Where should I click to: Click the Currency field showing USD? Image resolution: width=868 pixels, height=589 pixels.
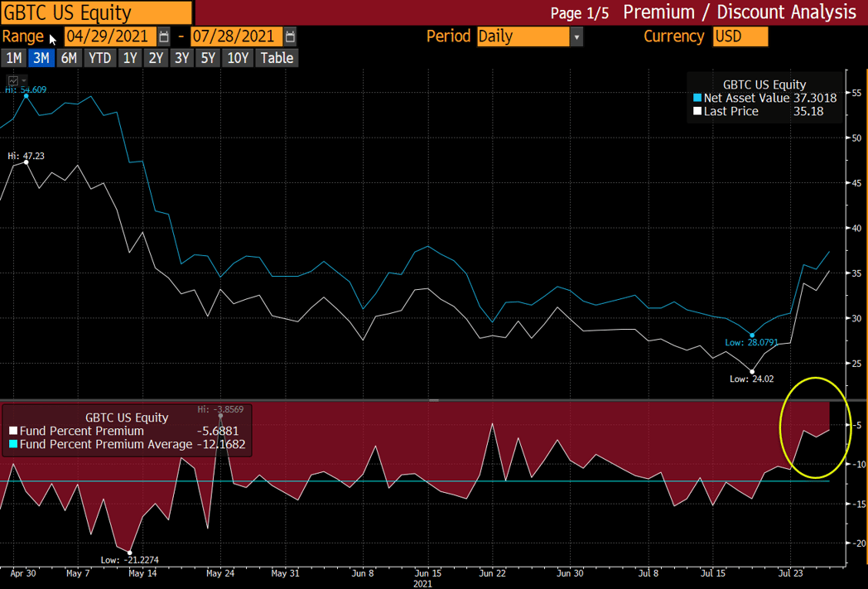(x=740, y=36)
